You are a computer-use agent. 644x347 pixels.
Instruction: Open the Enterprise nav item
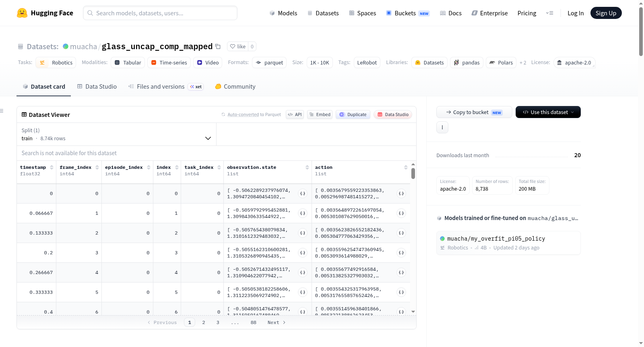point(489,13)
